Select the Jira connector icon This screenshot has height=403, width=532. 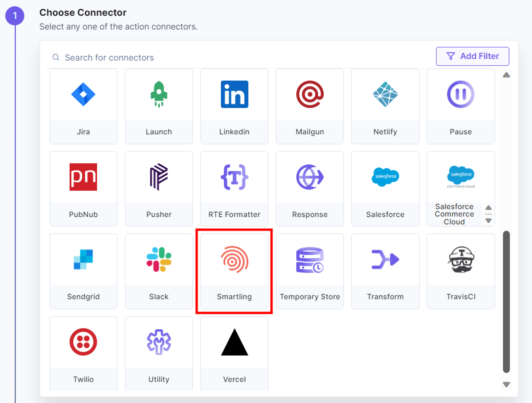[83, 94]
